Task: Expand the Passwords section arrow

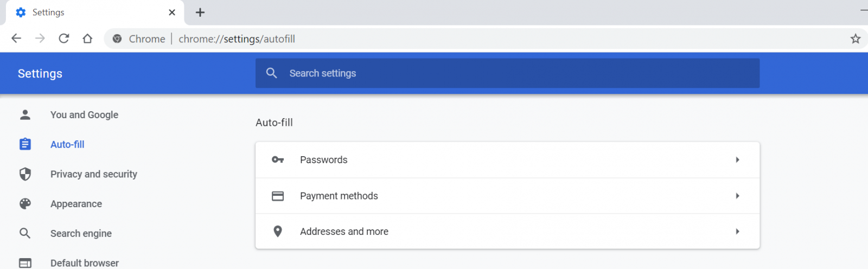Action: point(737,160)
